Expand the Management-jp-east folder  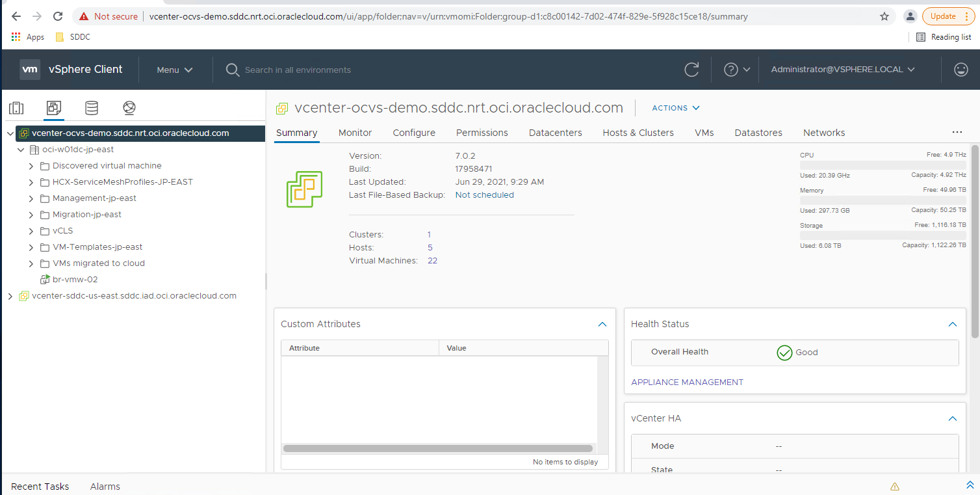pyautogui.click(x=31, y=198)
